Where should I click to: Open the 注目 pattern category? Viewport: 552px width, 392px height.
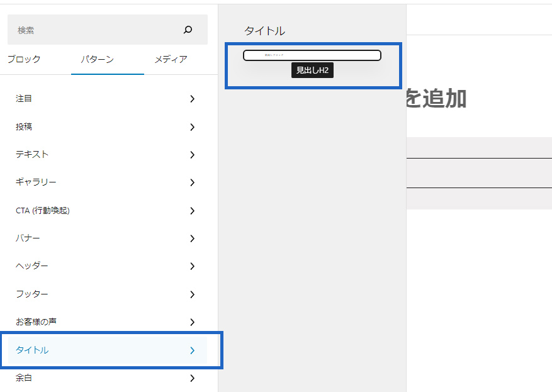(108, 99)
